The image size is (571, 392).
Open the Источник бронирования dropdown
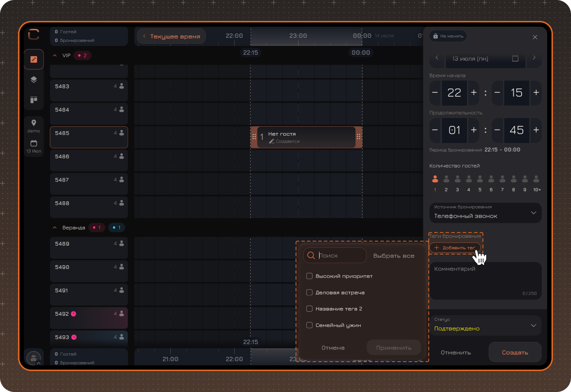pyautogui.click(x=485, y=213)
